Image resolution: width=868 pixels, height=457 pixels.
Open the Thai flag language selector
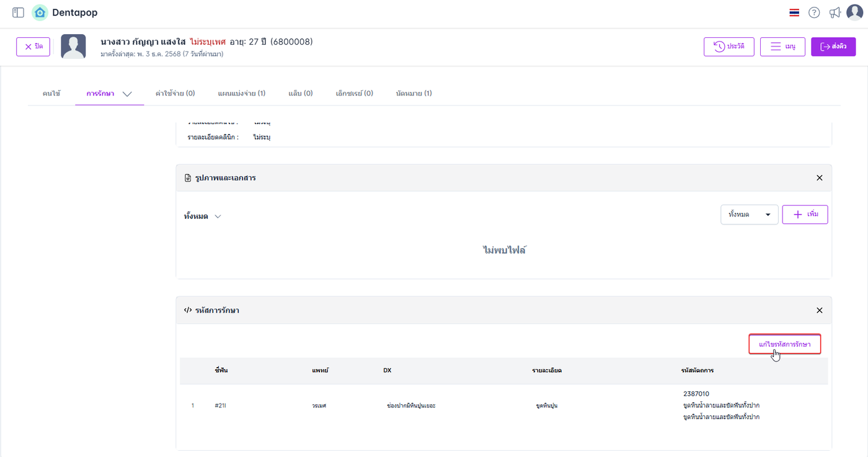click(794, 12)
